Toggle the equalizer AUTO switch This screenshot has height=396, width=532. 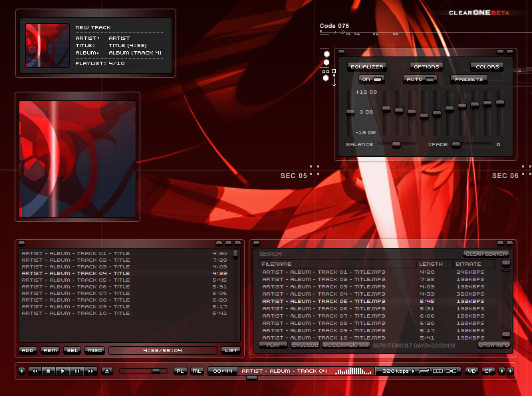(420, 79)
